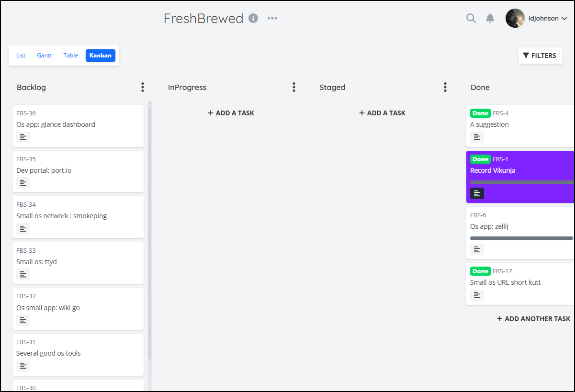Open the project options ellipsis menu
The image size is (575, 392).
point(272,18)
